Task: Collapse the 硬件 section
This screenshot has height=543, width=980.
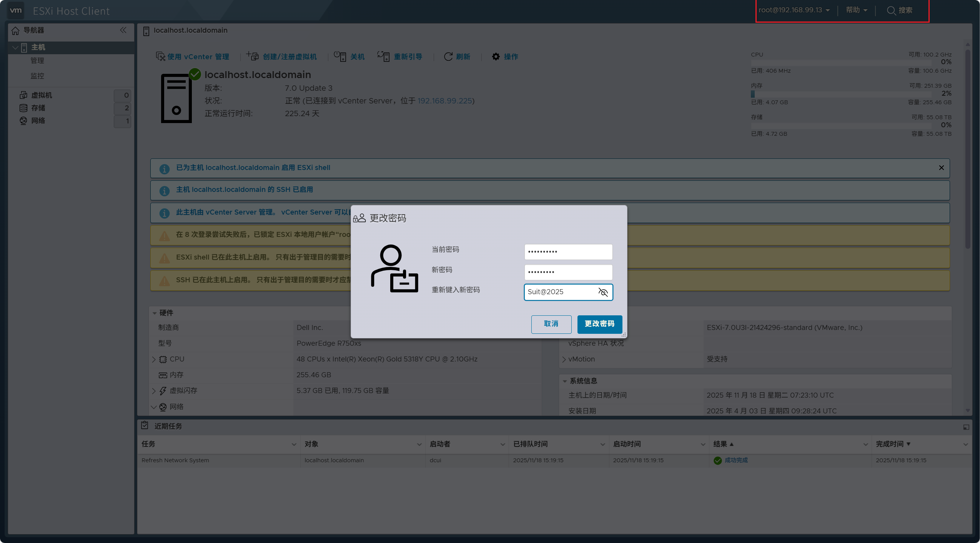Action: [155, 313]
